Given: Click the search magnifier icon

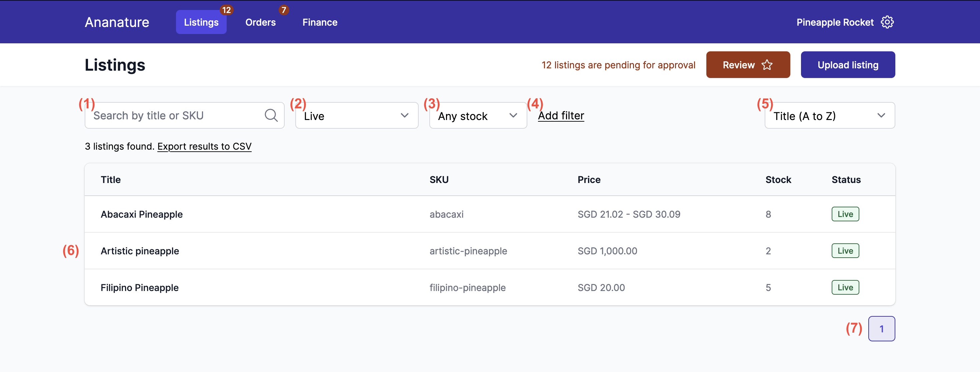Looking at the screenshot, I should [x=271, y=115].
